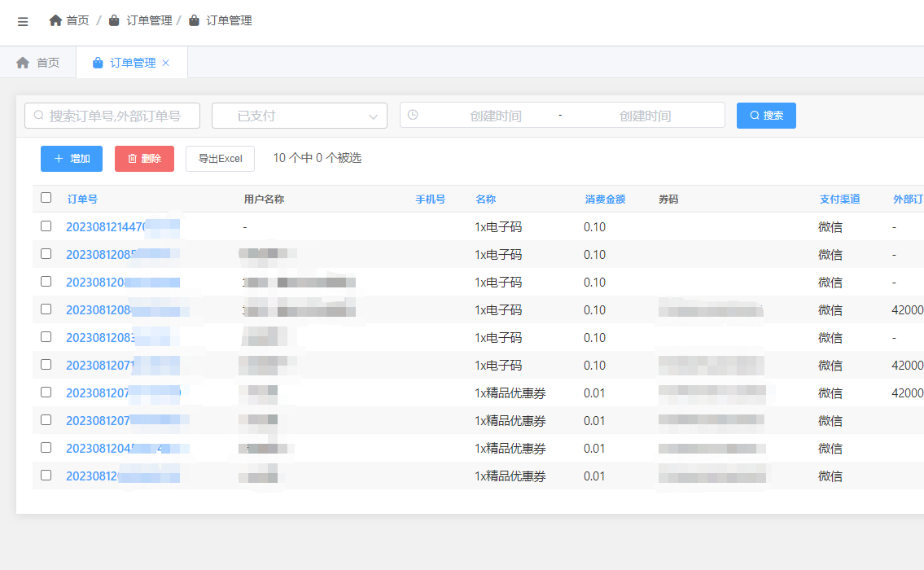Click the last bag icon in the breadcrumb
The width and height of the screenshot is (924, 570).
[x=194, y=20]
